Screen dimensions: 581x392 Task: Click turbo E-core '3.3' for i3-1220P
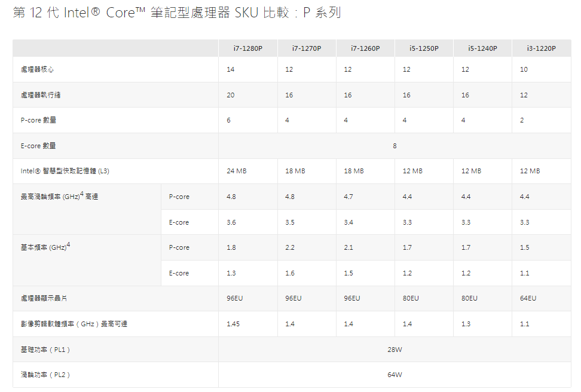(524, 222)
